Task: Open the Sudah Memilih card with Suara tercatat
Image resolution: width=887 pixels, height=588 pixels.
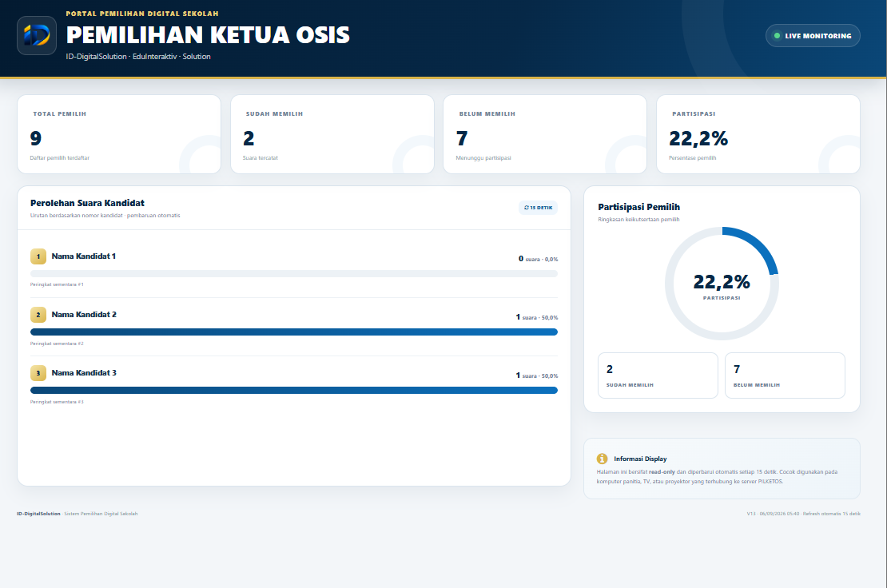Action: tap(332, 134)
